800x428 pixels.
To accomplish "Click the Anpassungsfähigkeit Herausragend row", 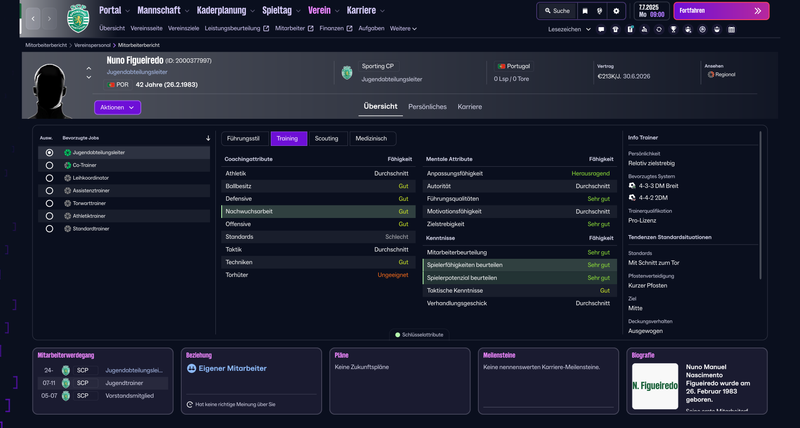I will [519, 173].
